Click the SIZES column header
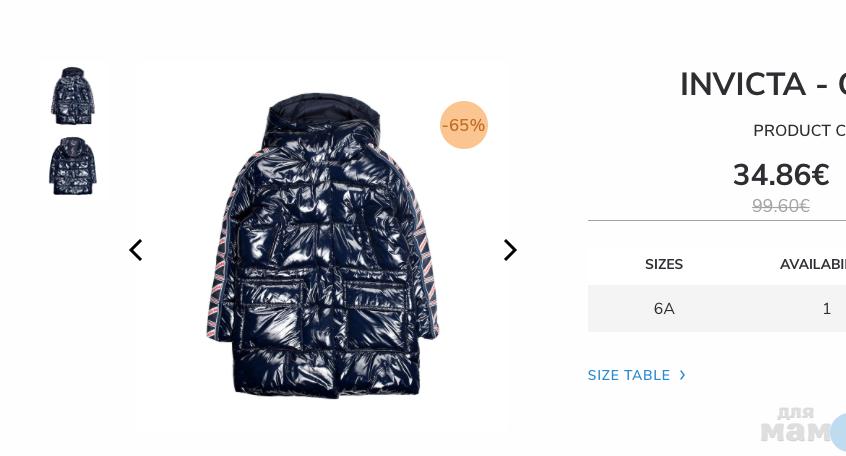846x456 pixels. (664, 264)
